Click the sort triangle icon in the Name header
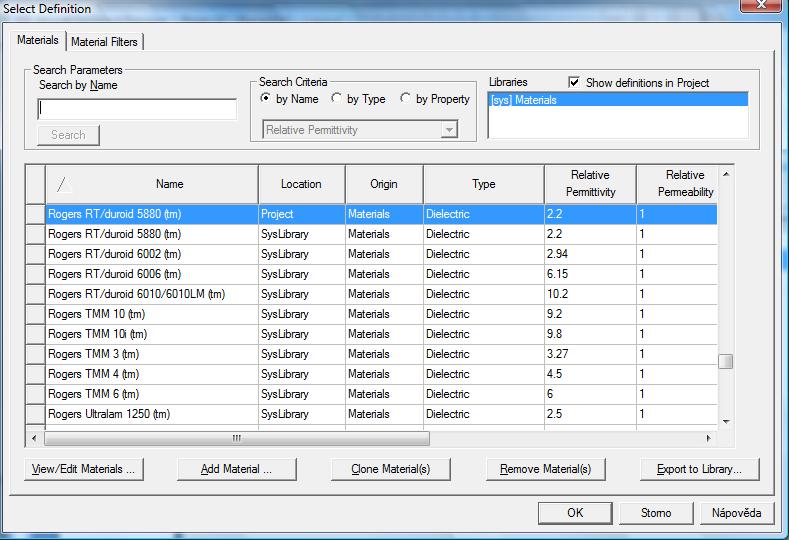The image size is (789, 540). tap(64, 185)
